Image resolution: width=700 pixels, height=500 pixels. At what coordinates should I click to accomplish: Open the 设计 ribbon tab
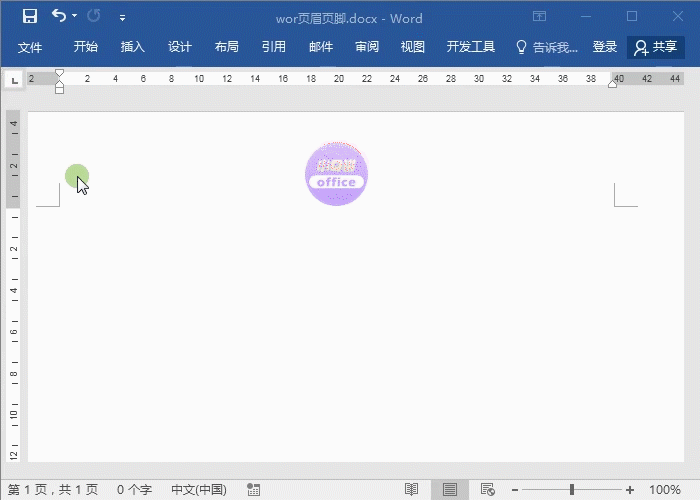pyautogui.click(x=179, y=47)
